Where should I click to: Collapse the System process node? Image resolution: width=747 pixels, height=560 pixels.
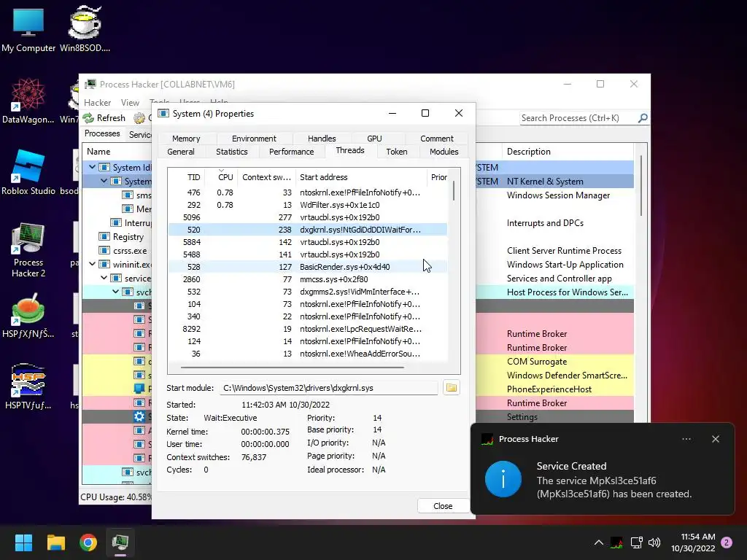tap(104, 181)
